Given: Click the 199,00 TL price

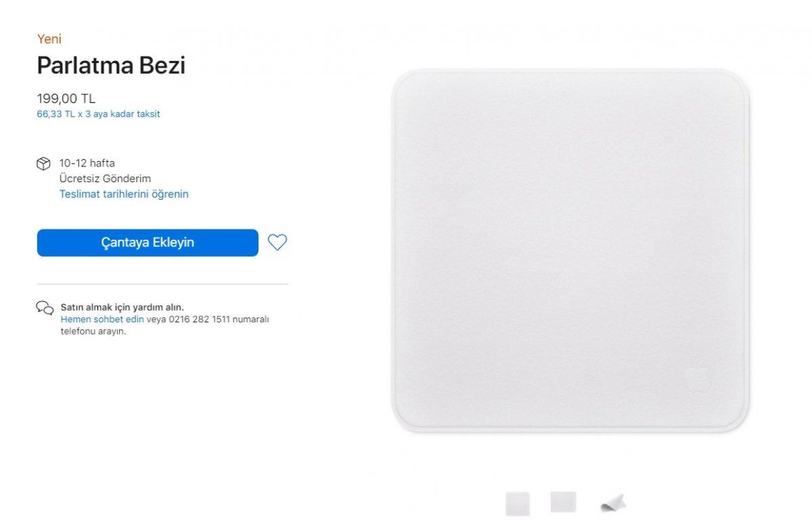Looking at the screenshot, I should point(66,98).
